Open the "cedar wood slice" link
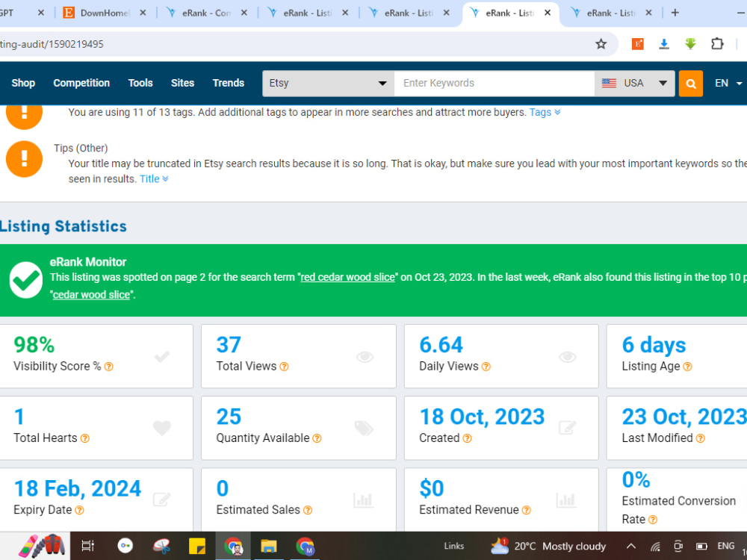The height and width of the screenshot is (560, 747). coord(91,295)
